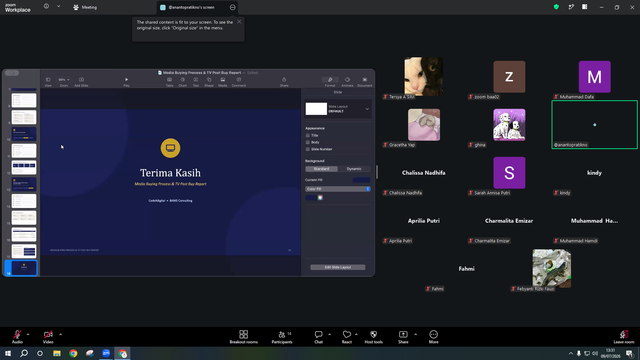Switch to the Meeting tab
The height and width of the screenshot is (360, 640).
[85, 7]
